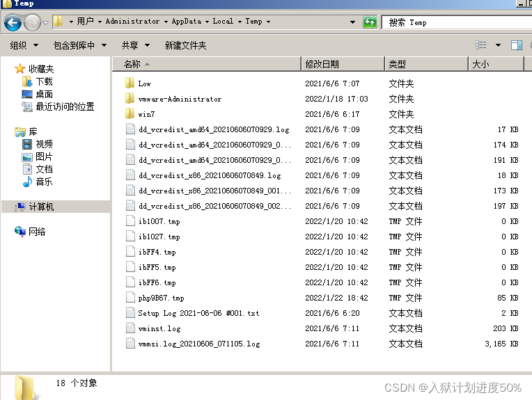Screen dimensions: 532x400
Task: Click the Forward navigation arrow
Action: [x=32, y=23]
